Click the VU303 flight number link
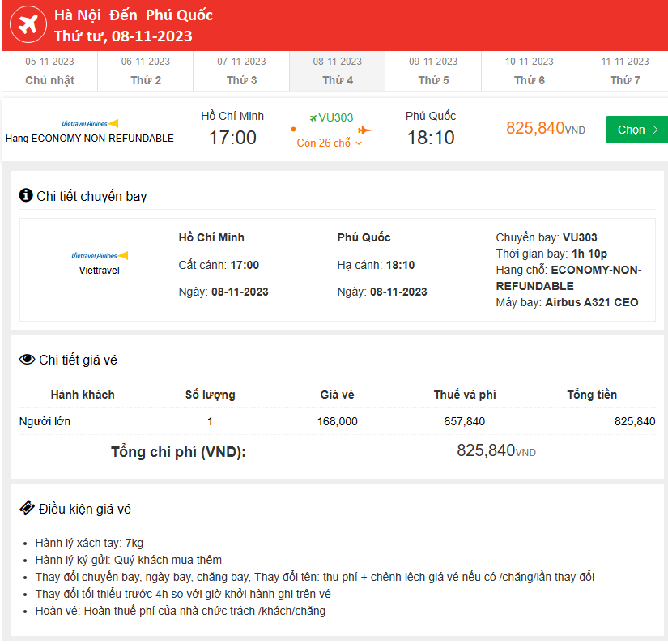668x644 pixels. (x=335, y=117)
